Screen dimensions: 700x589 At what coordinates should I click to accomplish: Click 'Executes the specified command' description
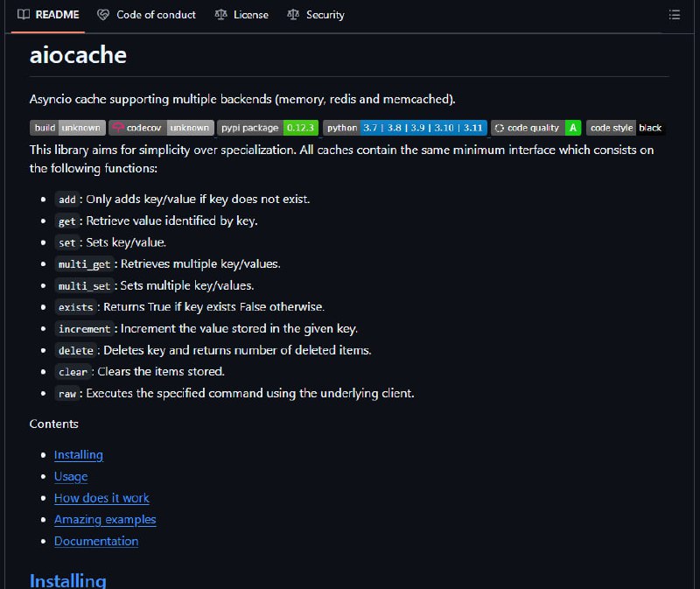(250, 394)
